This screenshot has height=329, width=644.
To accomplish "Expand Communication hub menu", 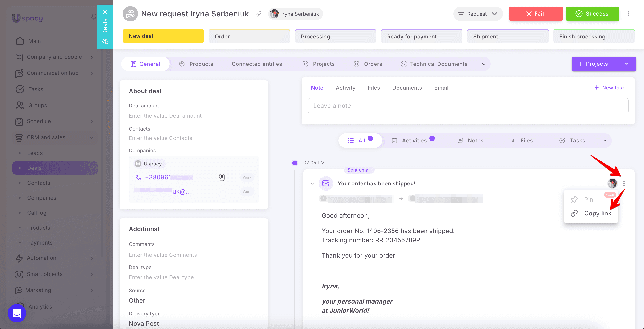I will coord(91,73).
